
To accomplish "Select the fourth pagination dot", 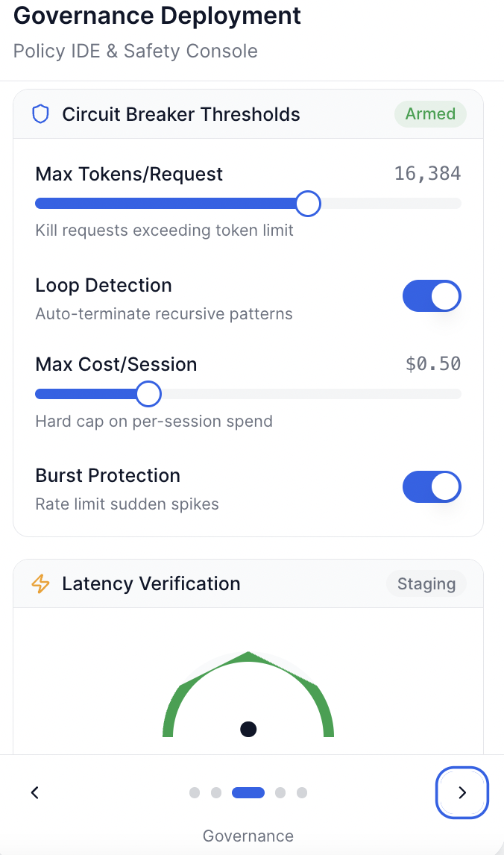I will click(280, 792).
